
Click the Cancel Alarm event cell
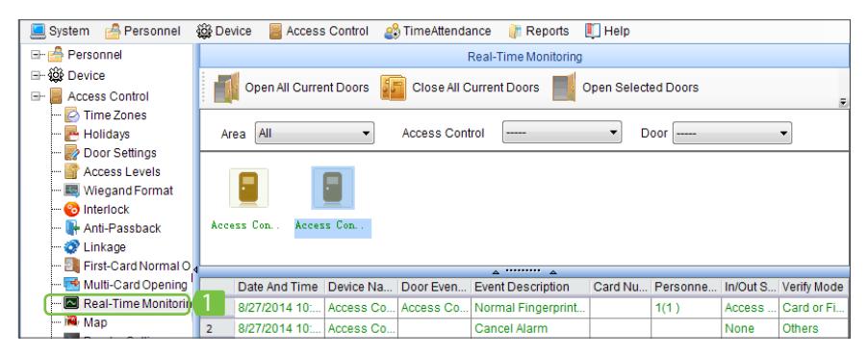point(530,329)
